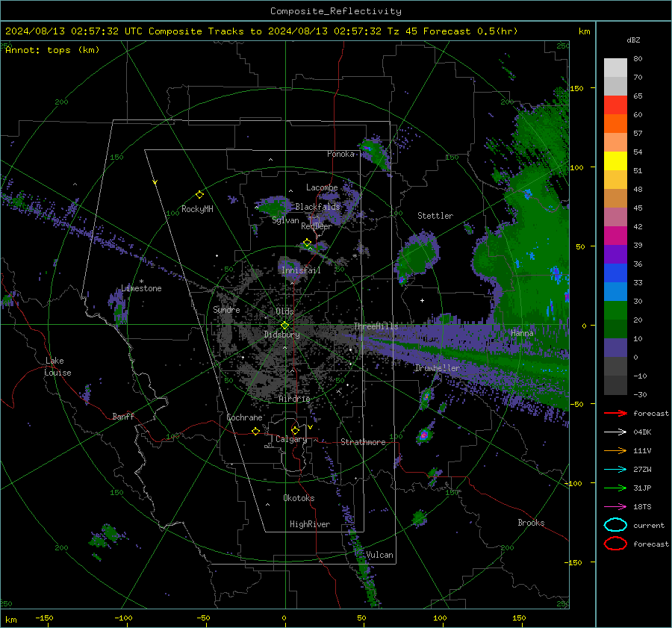Click the '65' value in dBZ scale

[x=638, y=96]
